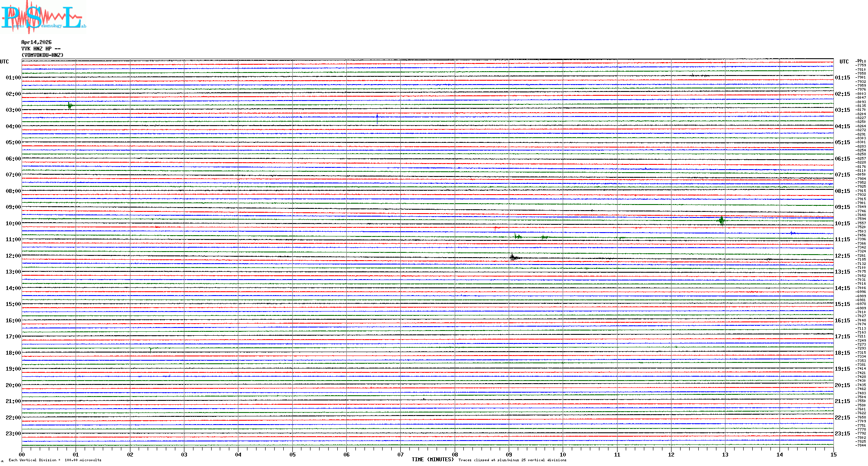868x466 pixels.
Task: Click the black seismic event on 12:00 trace
Action: point(513,258)
